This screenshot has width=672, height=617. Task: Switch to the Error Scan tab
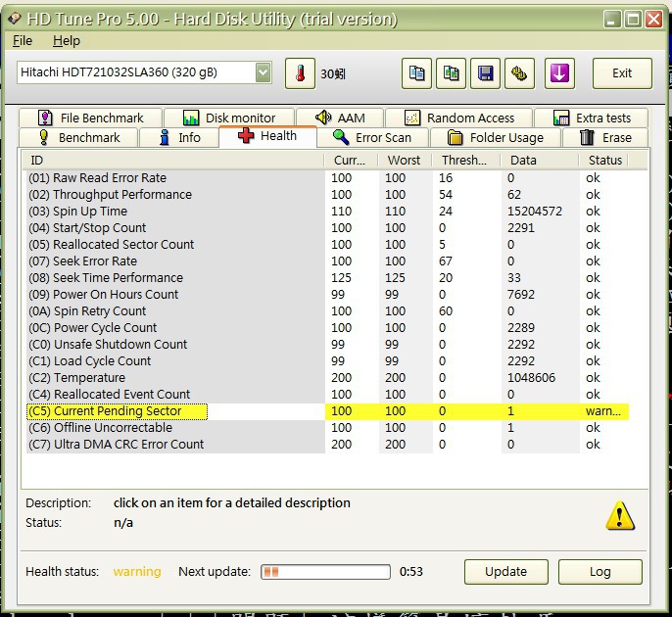pos(372,137)
